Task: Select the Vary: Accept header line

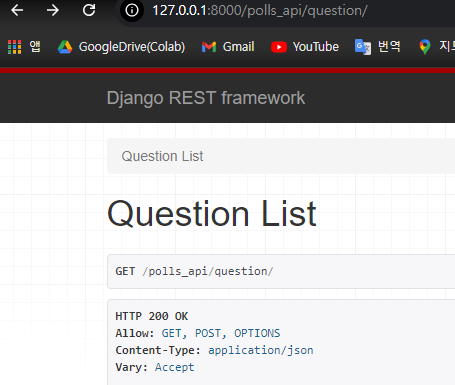Action: (x=155, y=367)
